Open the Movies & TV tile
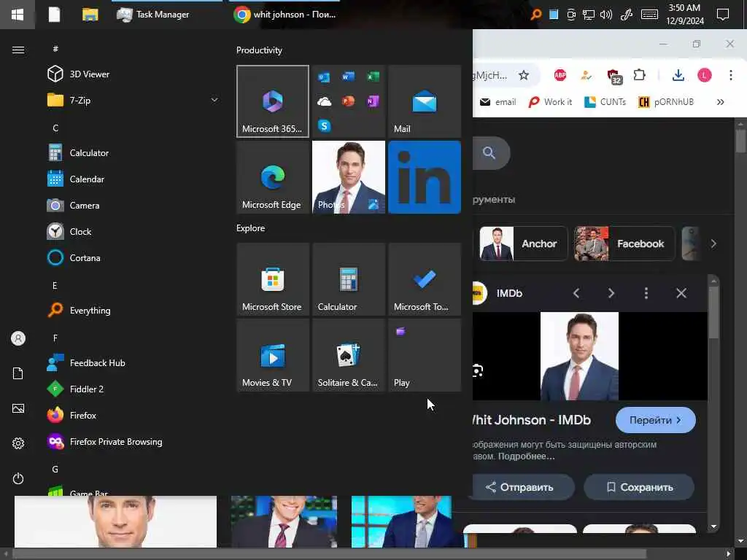Screen dimensions: 747x560 pyautogui.click(x=273, y=355)
